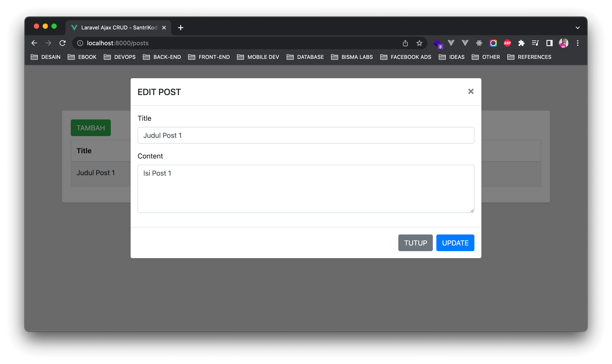Viewport: 612px width, 364px height.
Task: Open the DATABASE bookmarks folder
Action: pyautogui.click(x=305, y=57)
